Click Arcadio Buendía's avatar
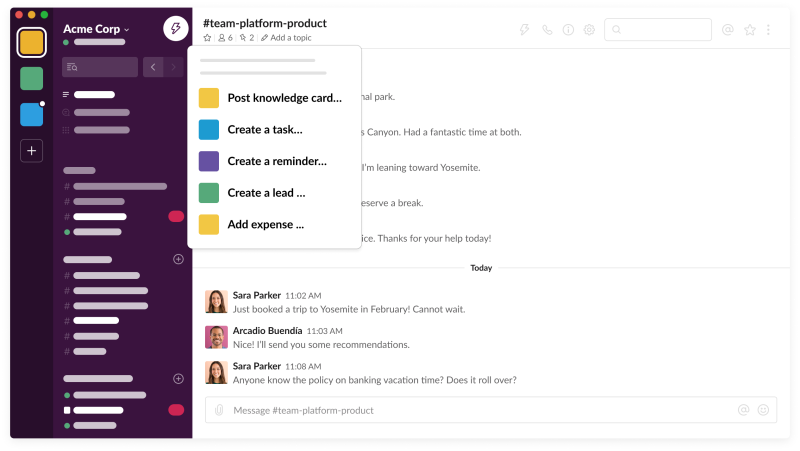 [216, 337]
